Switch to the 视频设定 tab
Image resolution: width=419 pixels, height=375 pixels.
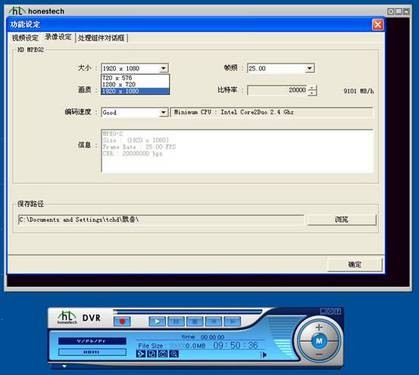[26, 38]
